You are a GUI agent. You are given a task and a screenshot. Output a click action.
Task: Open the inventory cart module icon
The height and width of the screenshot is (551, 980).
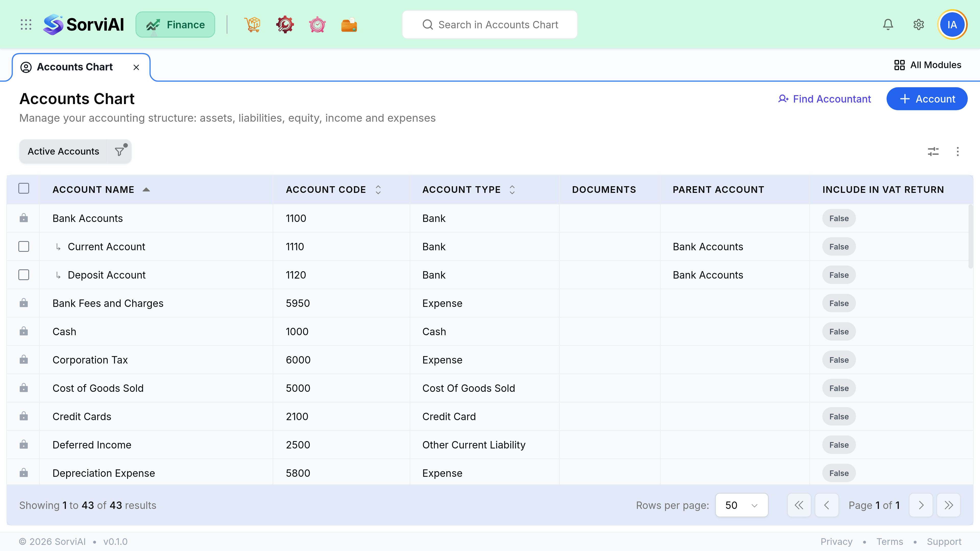252,25
